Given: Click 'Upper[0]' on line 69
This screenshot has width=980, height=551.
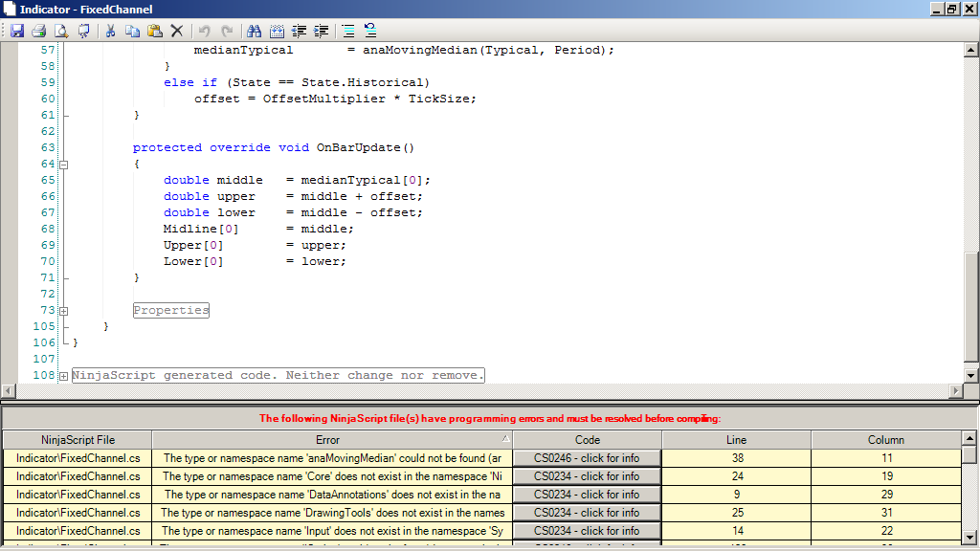Looking at the screenshot, I should [193, 245].
